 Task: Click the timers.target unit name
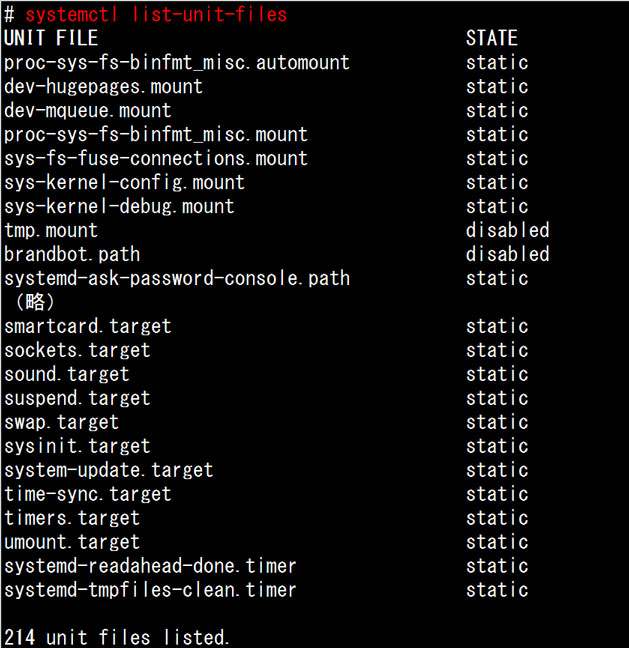click(x=72, y=518)
